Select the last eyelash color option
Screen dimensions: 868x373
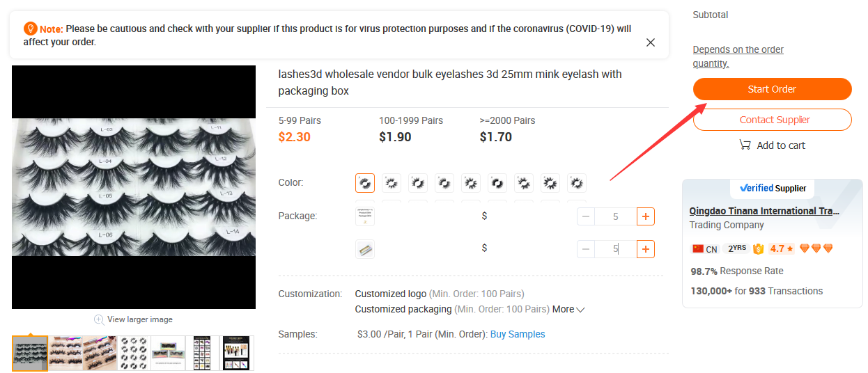click(576, 183)
